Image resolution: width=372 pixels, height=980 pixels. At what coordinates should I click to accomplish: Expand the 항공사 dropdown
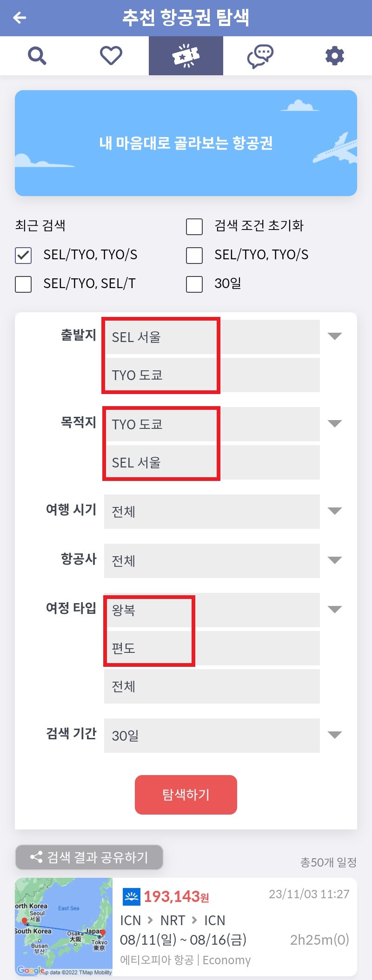334,560
